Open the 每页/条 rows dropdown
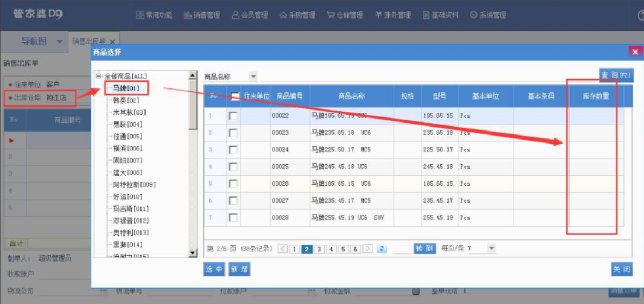The width and height of the screenshot is (644, 304). click(492, 248)
